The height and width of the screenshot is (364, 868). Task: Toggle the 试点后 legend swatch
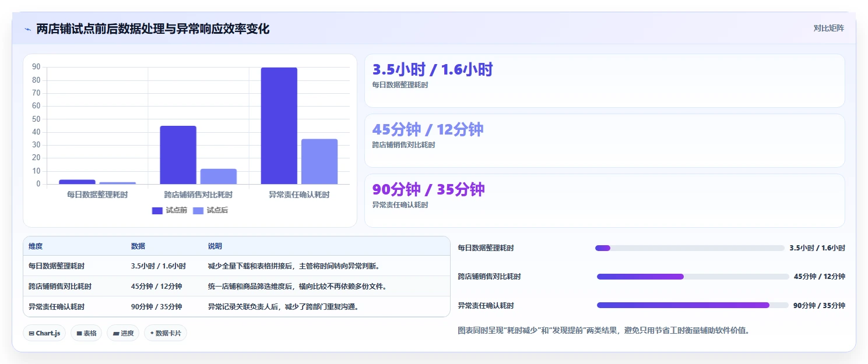click(x=198, y=211)
